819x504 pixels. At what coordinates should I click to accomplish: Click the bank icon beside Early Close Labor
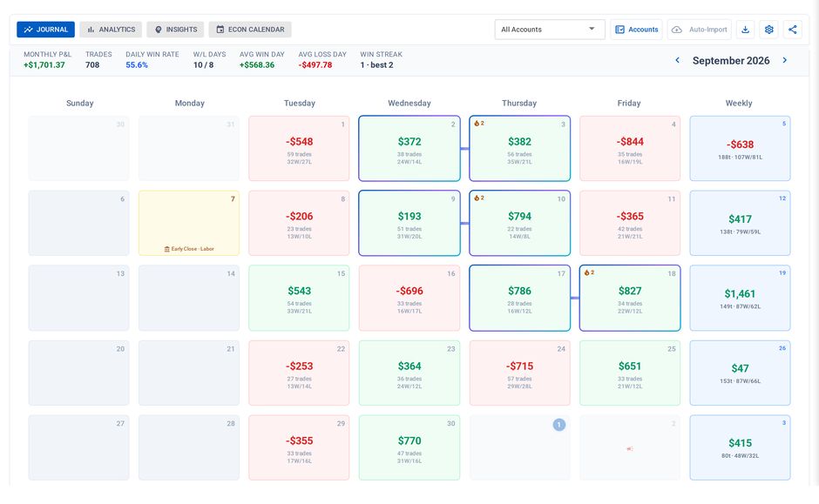point(167,249)
